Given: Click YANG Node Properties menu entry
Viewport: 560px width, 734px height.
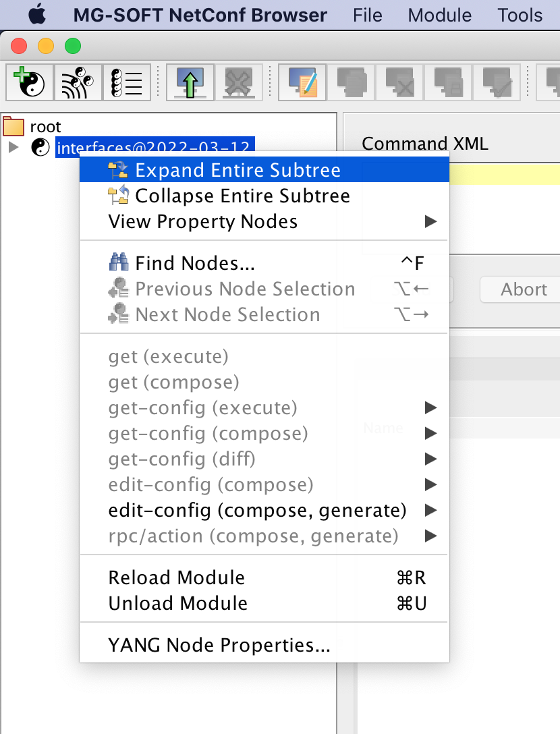Looking at the screenshot, I should click(x=219, y=644).
